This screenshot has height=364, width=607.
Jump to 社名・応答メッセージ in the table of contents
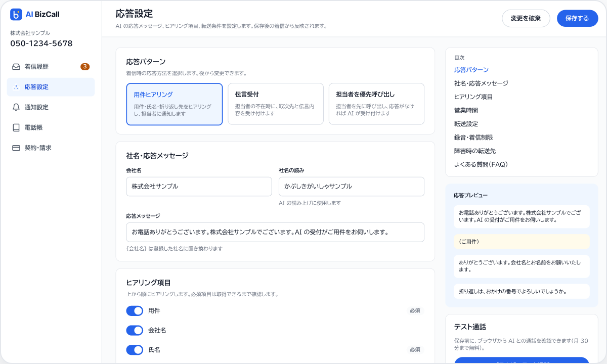[481, 83]
